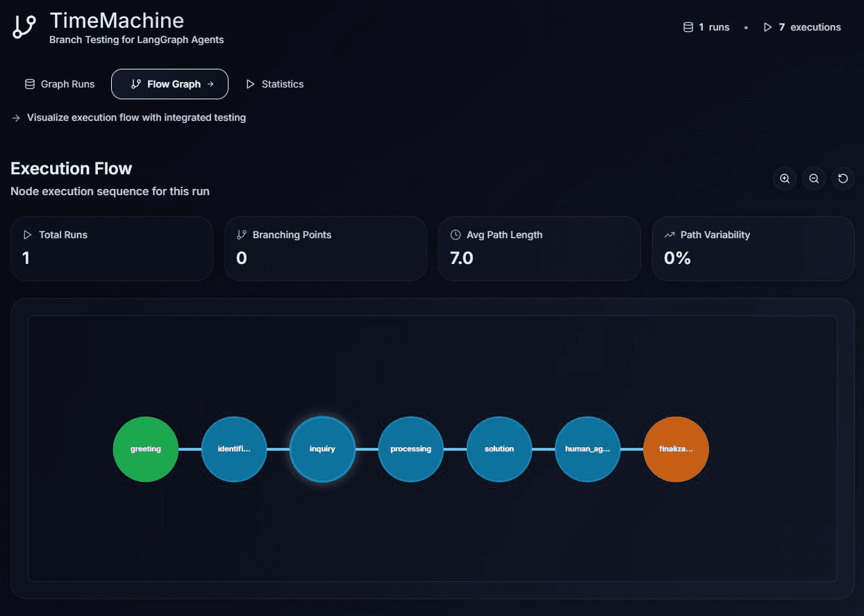864x616 pixels.
Task: Click the play icon beside executions count
Action: 767,27
